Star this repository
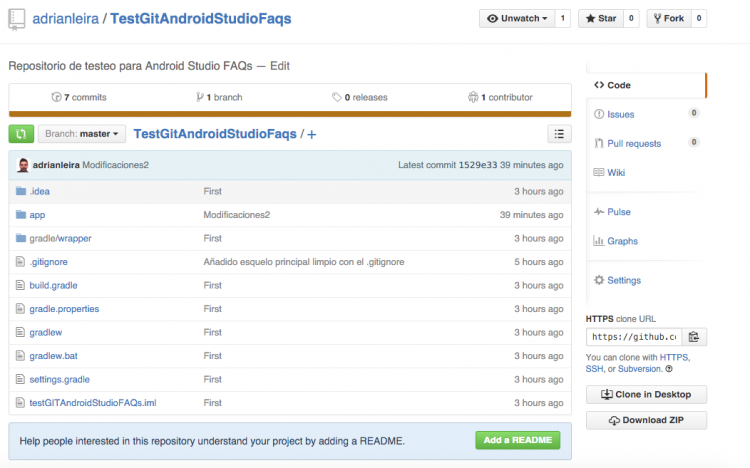Screen dimensions: 750x468 (x=601, y=19)
